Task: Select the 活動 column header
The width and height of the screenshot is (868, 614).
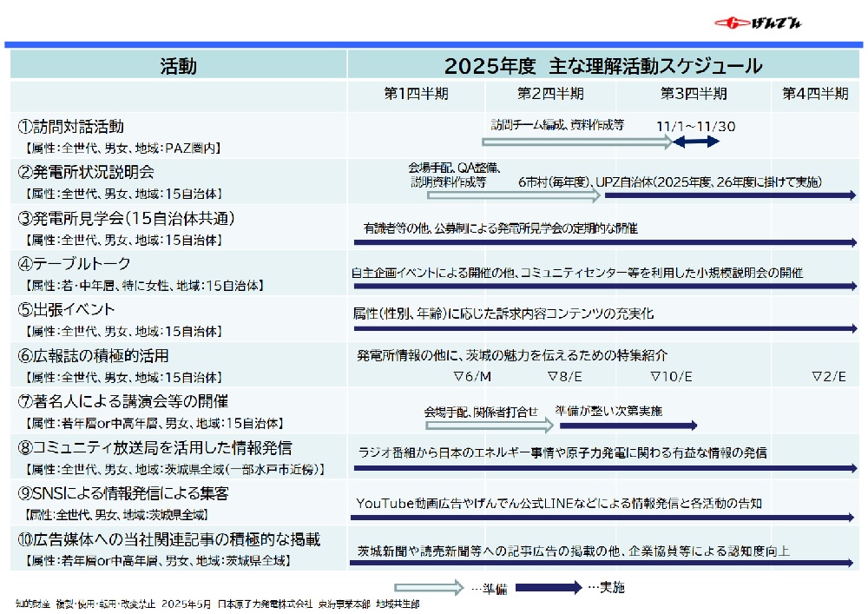Action: pos(178,66)
